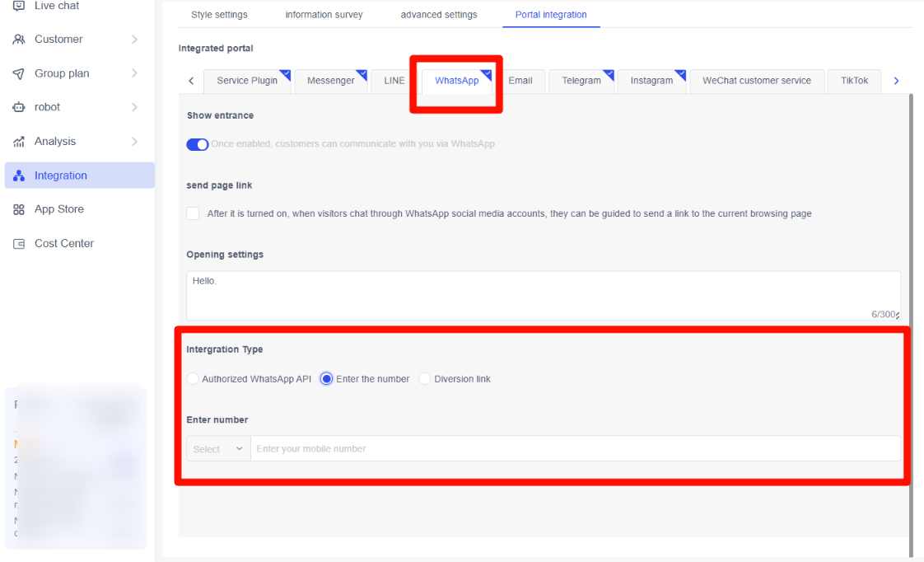The width and height of the screenshot is (924, 562).
Task: Select Enter the number radio option
Action: point(326,378)
